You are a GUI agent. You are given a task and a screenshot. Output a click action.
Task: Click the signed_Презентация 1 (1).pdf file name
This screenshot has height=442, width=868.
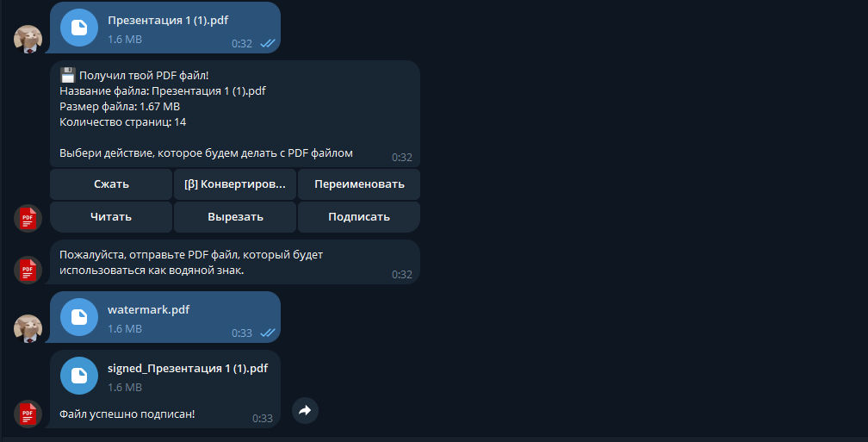(x=188, y=369)
